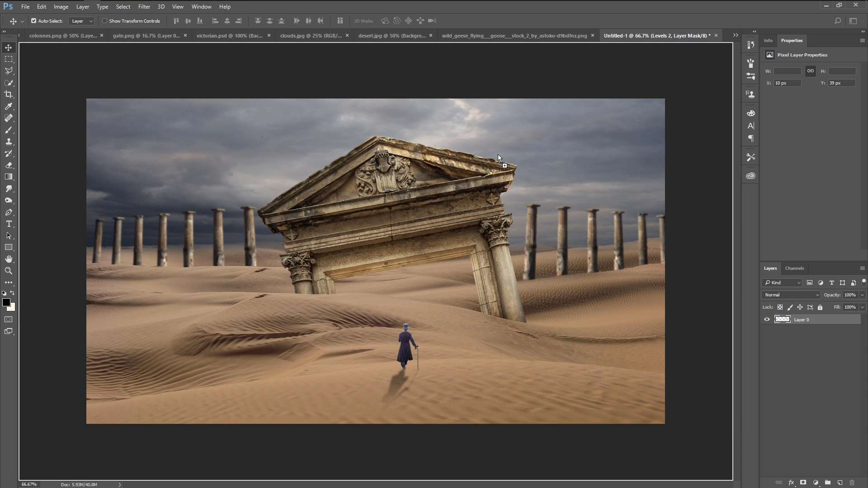Open the Normal blend mode dropdown
This screenshot has height=488, width=868.
coord(791,295)
